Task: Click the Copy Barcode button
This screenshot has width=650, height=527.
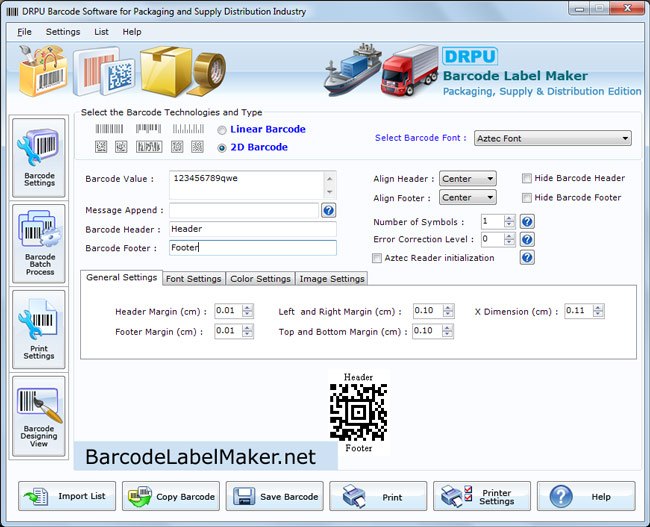Action: click(171, 496)
